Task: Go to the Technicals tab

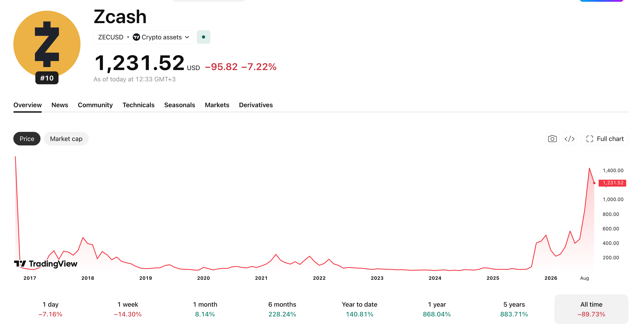Action: [139, 105]
